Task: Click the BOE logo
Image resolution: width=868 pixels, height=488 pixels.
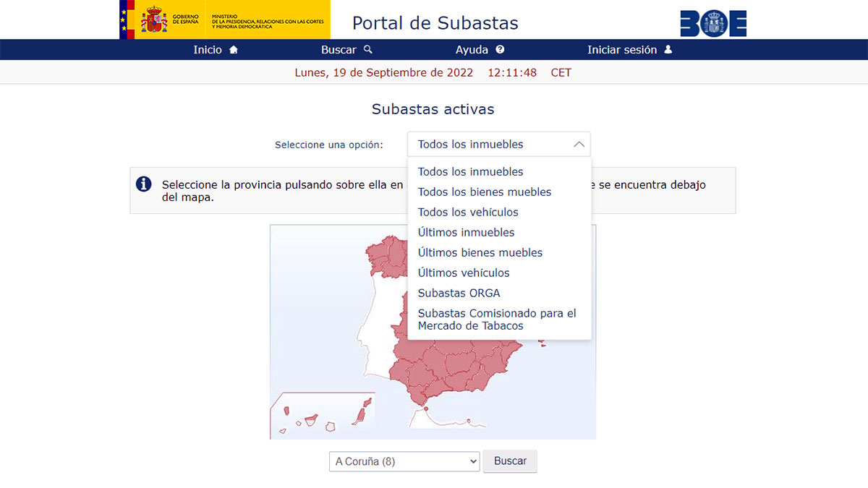Action: tap(713, 23)
